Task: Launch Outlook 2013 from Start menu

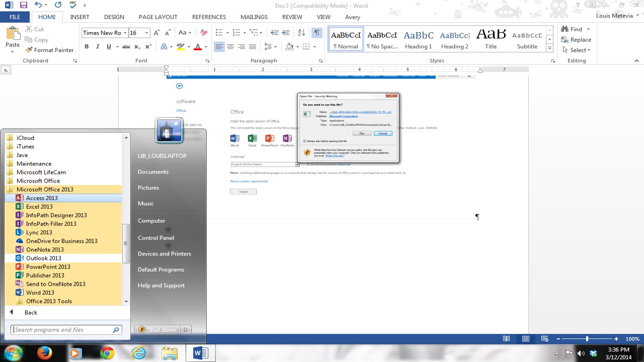Action: coord(63,258)
